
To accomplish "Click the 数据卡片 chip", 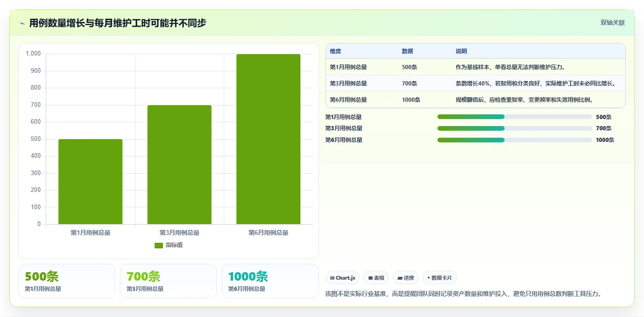I will [439, 278].
